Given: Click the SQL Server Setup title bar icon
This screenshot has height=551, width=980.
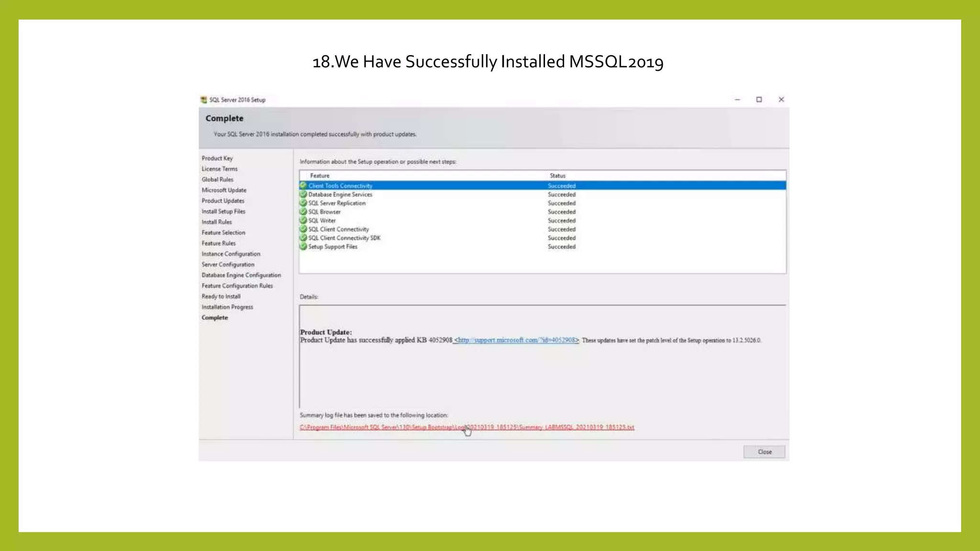Looking at the screenshot, I should (204, 99).
